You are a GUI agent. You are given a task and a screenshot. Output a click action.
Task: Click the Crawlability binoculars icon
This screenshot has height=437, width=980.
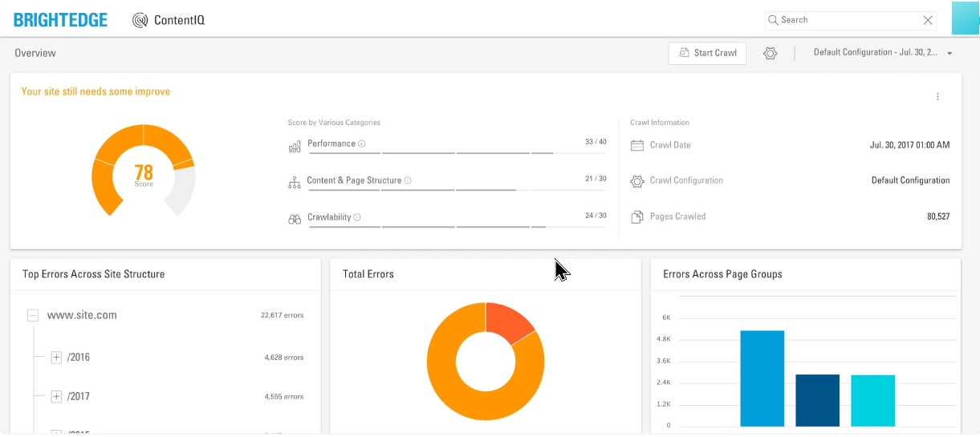click(295, 219)
